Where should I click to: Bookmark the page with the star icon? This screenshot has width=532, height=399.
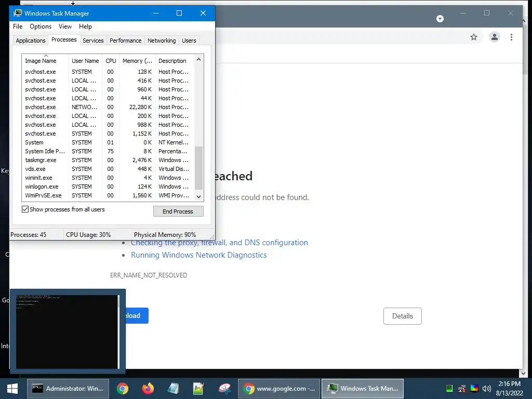point(474,37)
